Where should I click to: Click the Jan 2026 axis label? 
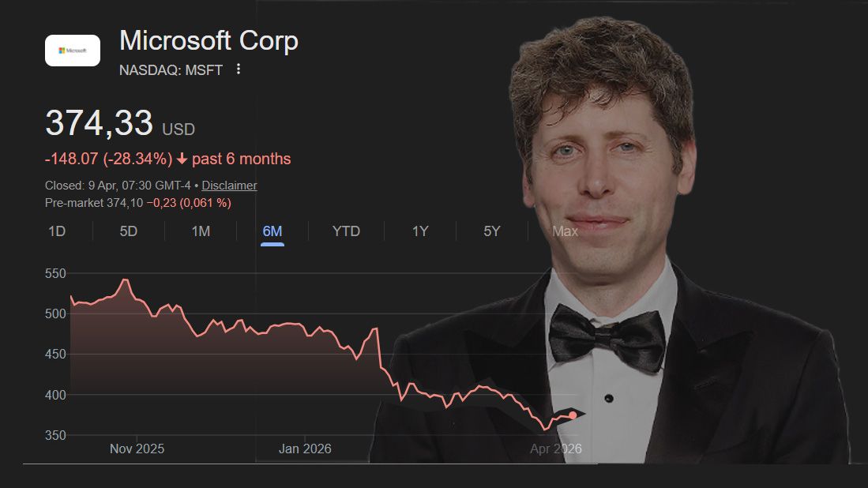(x=305, y=448)
